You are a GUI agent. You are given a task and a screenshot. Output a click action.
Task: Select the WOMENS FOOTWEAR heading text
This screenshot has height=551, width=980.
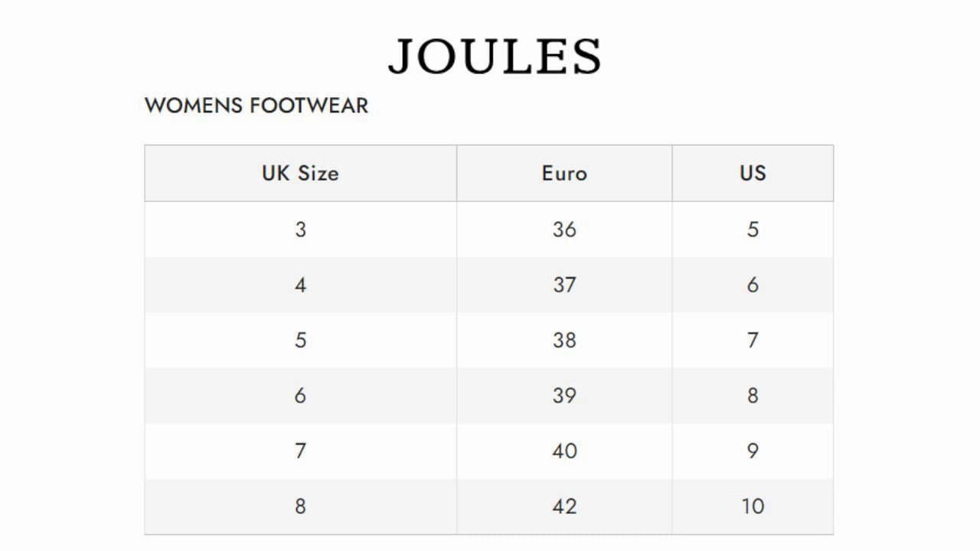(x=256, y=106)
